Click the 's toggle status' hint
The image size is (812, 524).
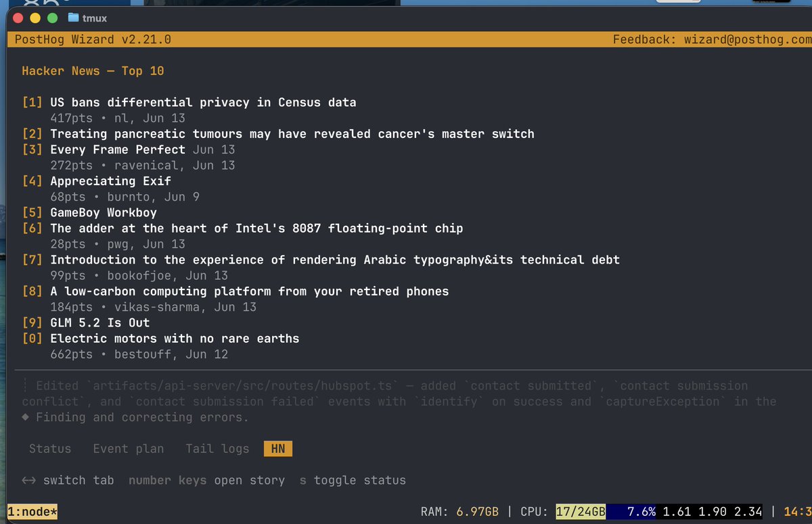353,481
